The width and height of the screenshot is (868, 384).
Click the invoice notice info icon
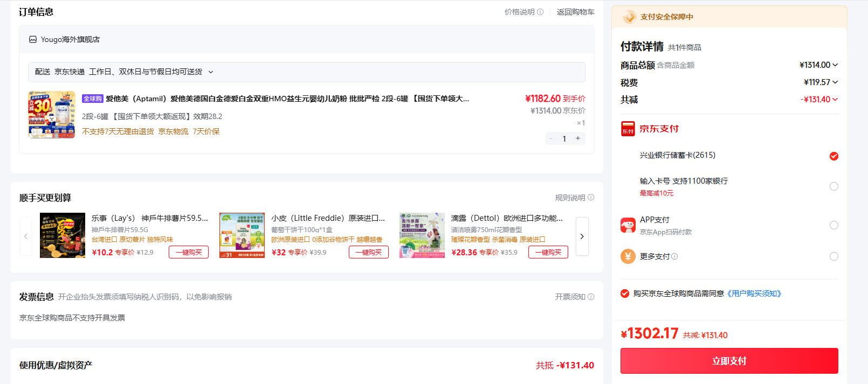tap(591, 297)
